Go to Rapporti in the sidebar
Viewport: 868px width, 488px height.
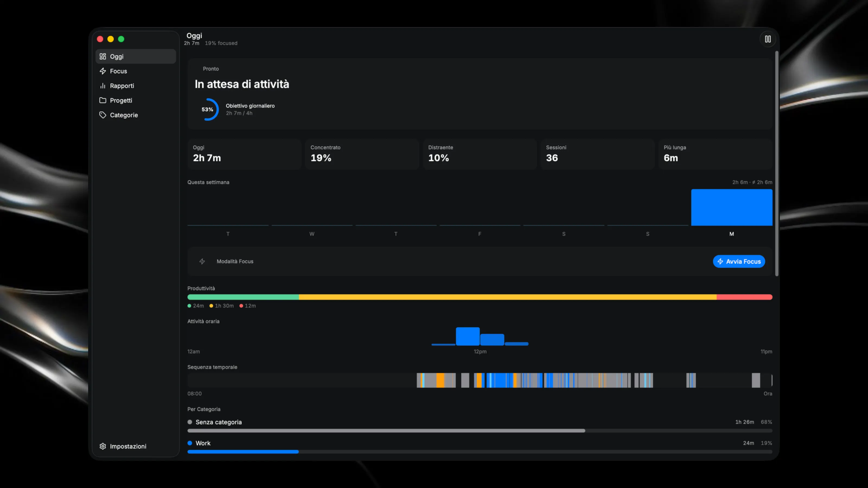pyautogui.click(x=135, y=86)
